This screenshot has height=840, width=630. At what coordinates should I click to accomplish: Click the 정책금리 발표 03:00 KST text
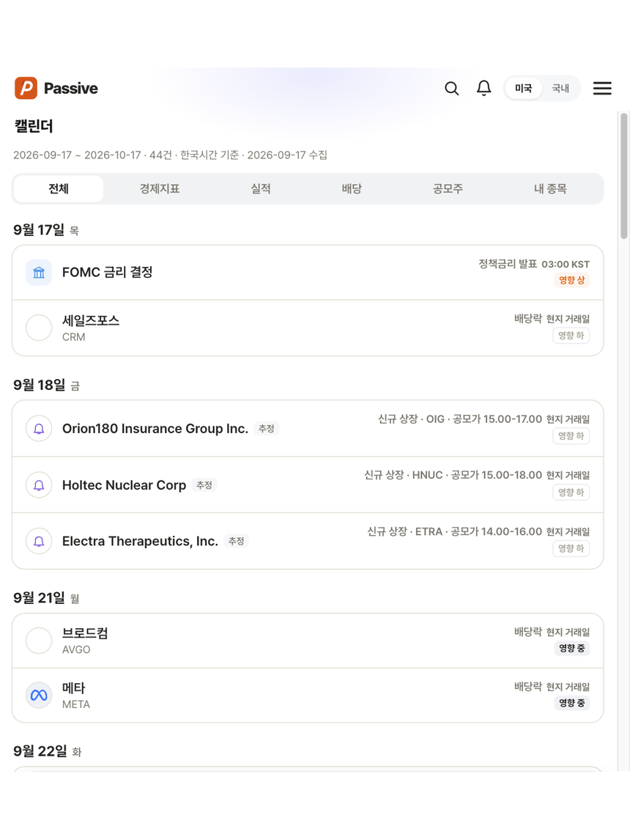point(533,264)
